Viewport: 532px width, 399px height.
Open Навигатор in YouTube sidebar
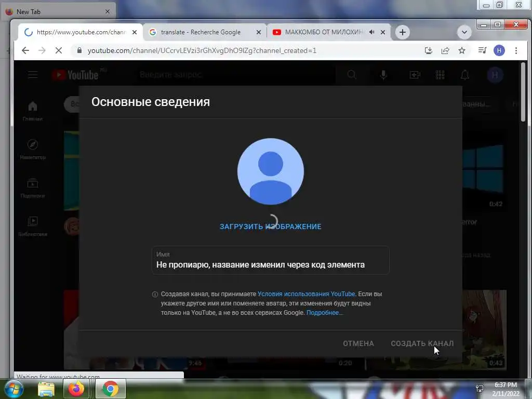(x=33, y=149)
